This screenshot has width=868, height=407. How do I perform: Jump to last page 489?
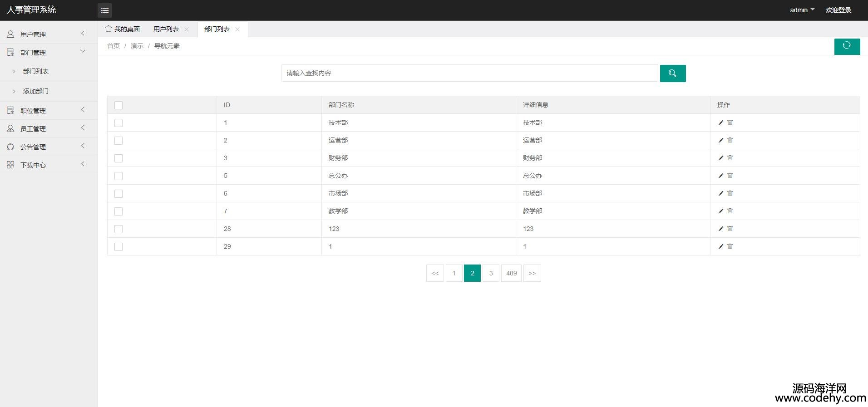coord(512,273)
